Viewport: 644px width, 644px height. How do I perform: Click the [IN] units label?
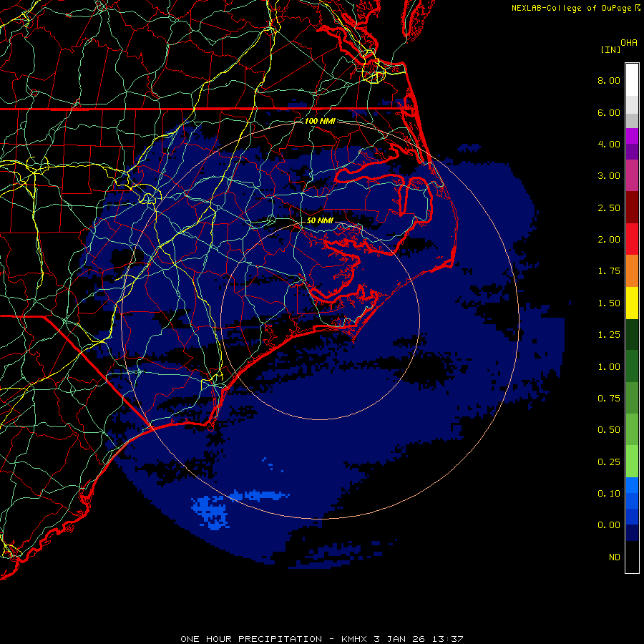610,49
